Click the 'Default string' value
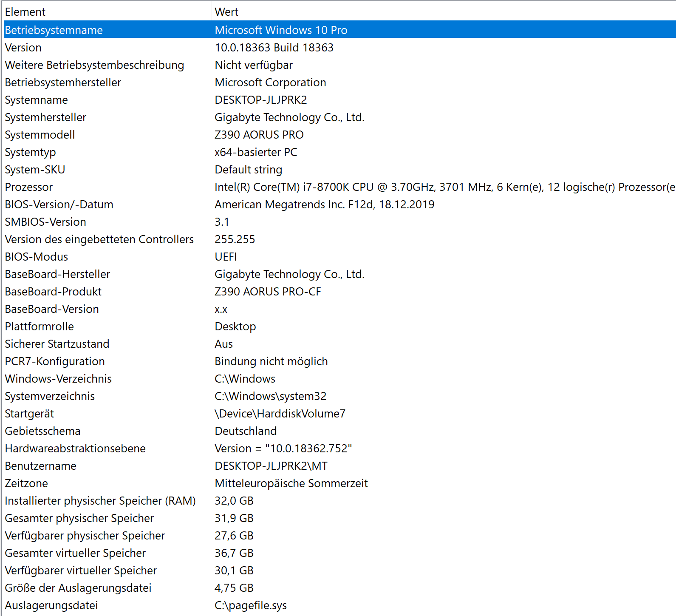This screenshot has width=676, height=616. [248, 170]
